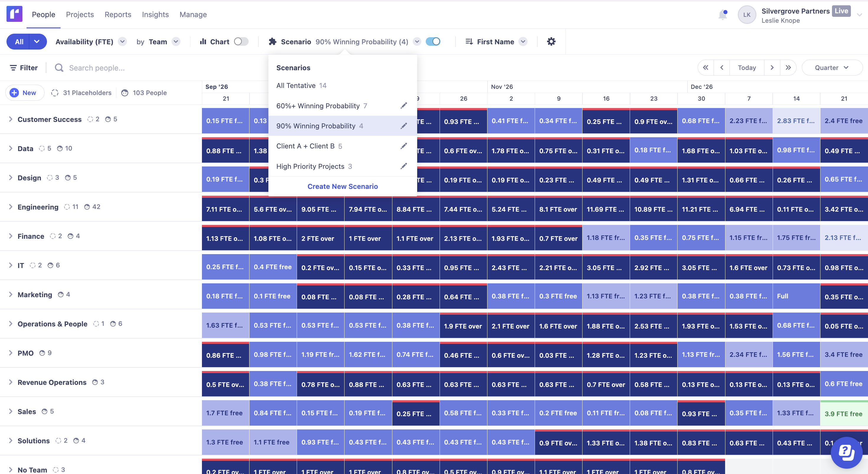The height and width of the screenshot is (474, 868).
Task: Click Engineering people count icon
Action: click(x=87, y=207)
